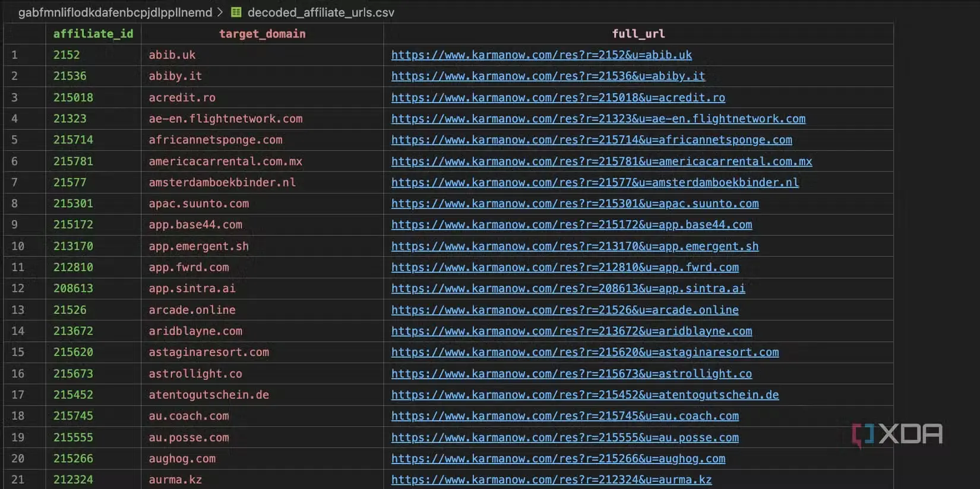Screen dimensions: 980x489
Task: Open the aurma.kz karmanow link
Action: point(551,480)
